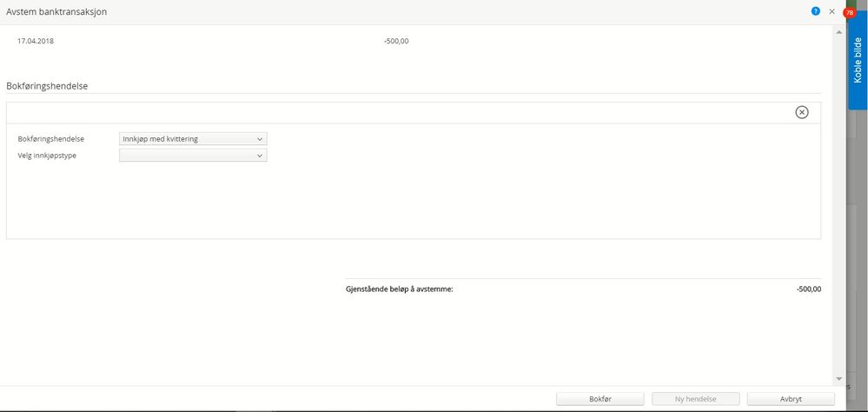Click the Gjenstående beløp å avstemme label
868x412 pixels.
[x=399, y=289]
